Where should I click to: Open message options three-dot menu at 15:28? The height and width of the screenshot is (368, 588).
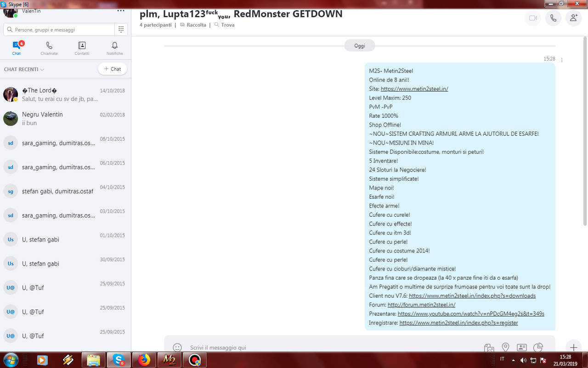click(x=562, y=60)
